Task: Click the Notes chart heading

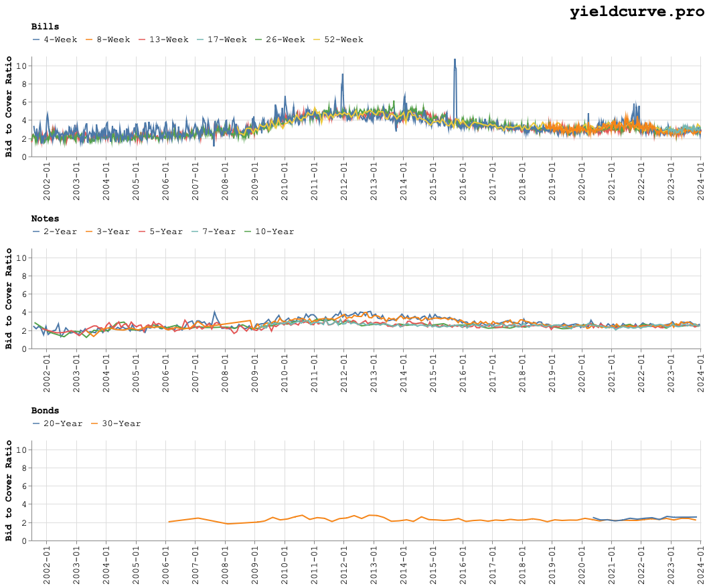Action: tap(45, 219)
